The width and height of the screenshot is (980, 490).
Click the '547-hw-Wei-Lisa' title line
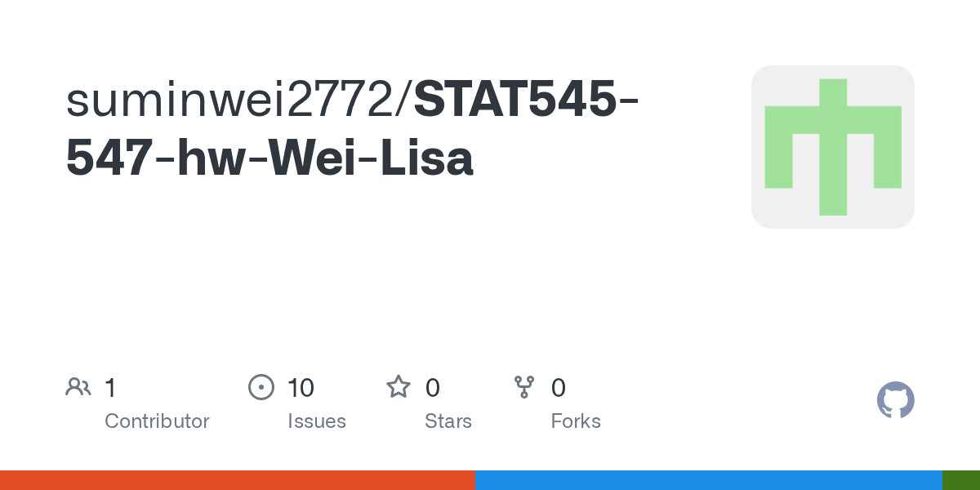pyautogui.click(x=269, y=158)
